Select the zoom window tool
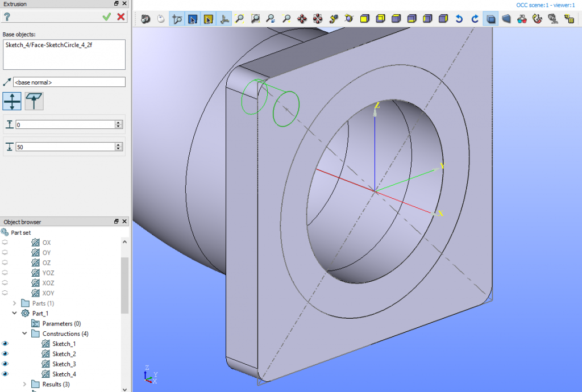582x392 pixels. click(256, 18)
